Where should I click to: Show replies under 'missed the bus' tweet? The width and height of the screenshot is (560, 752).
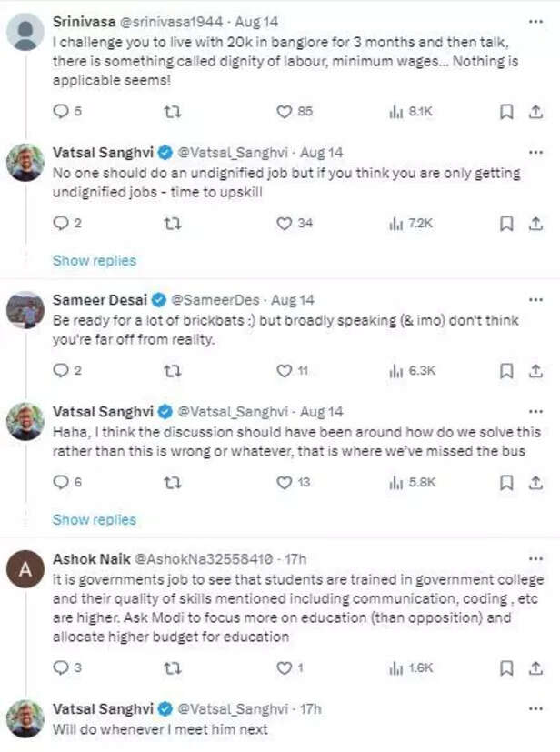pos(94,520)
